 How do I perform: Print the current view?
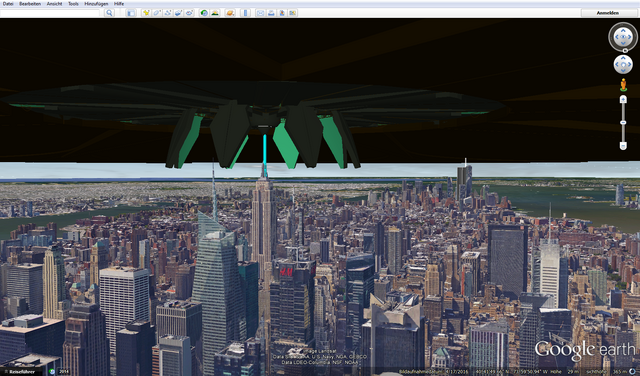tap(271, 13)
